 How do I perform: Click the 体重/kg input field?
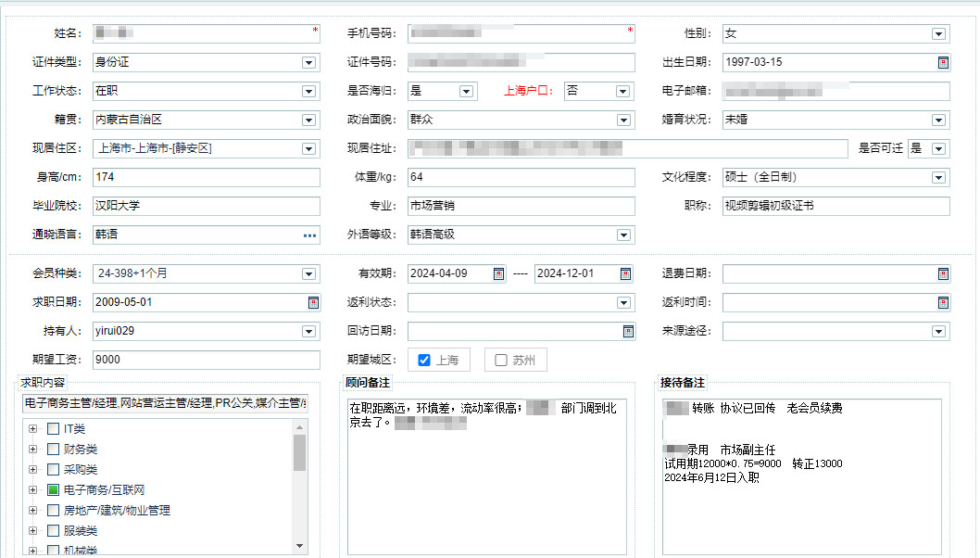coord(521,178)
